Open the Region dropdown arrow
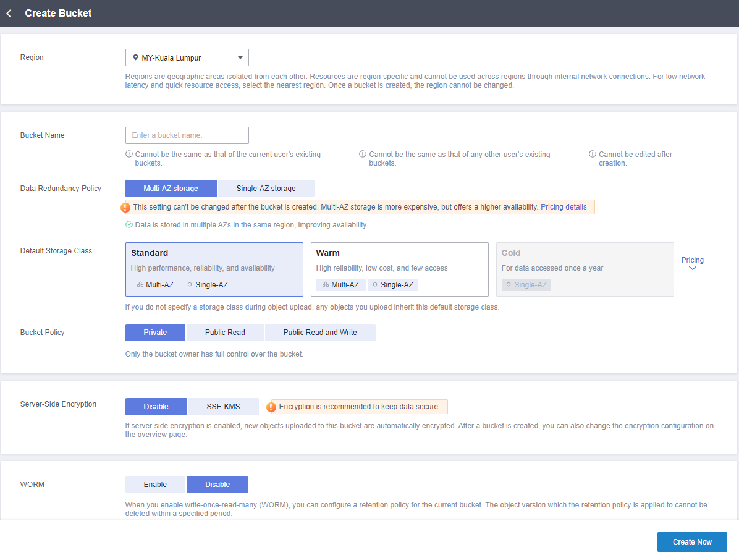This screenshot has height=560, width=739. point(240,57)
